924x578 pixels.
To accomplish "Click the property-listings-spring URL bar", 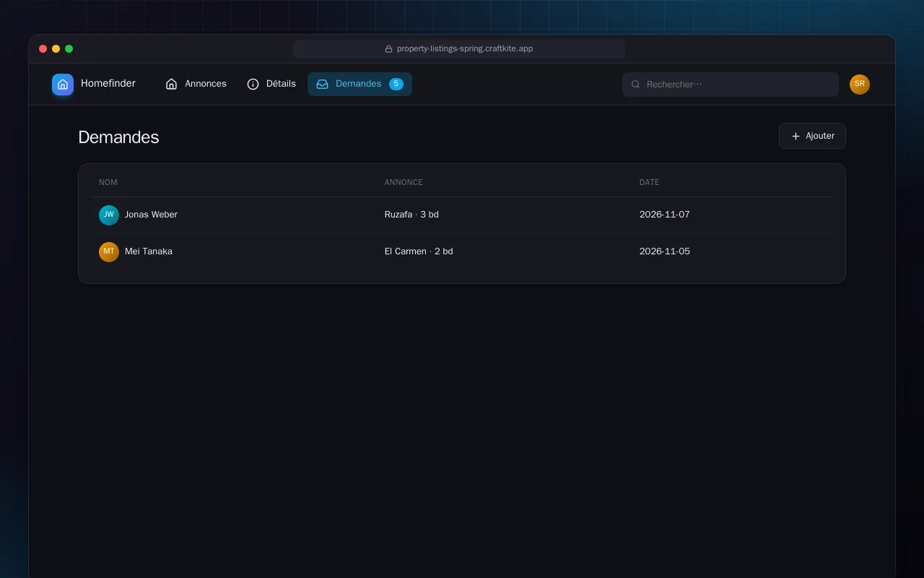I will 459,49.
